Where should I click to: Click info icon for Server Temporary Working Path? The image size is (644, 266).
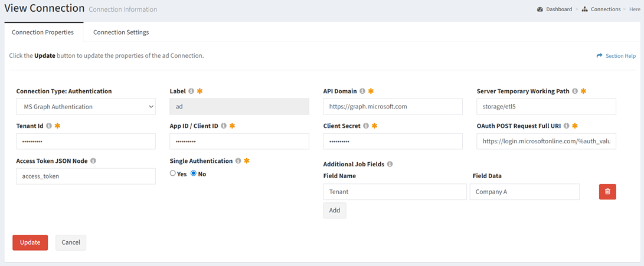(575, 91)
